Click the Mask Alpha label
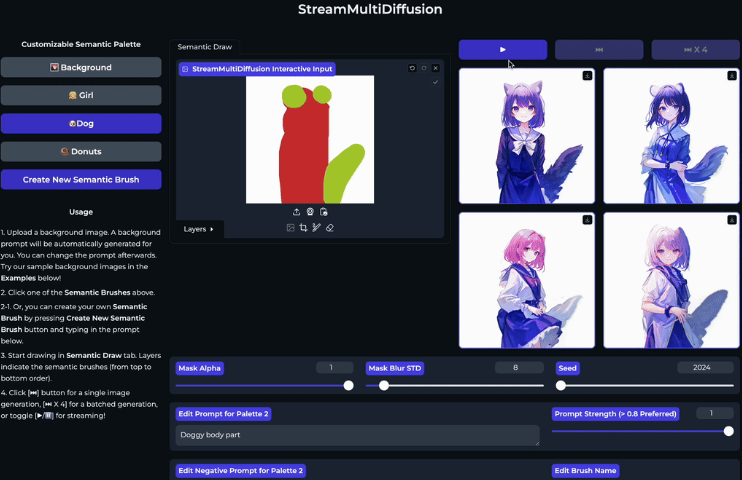 pyautogui.click(x=200, y=368)
